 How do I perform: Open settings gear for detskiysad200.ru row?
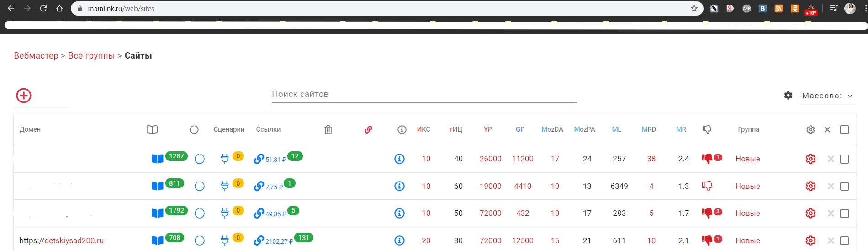810,240
